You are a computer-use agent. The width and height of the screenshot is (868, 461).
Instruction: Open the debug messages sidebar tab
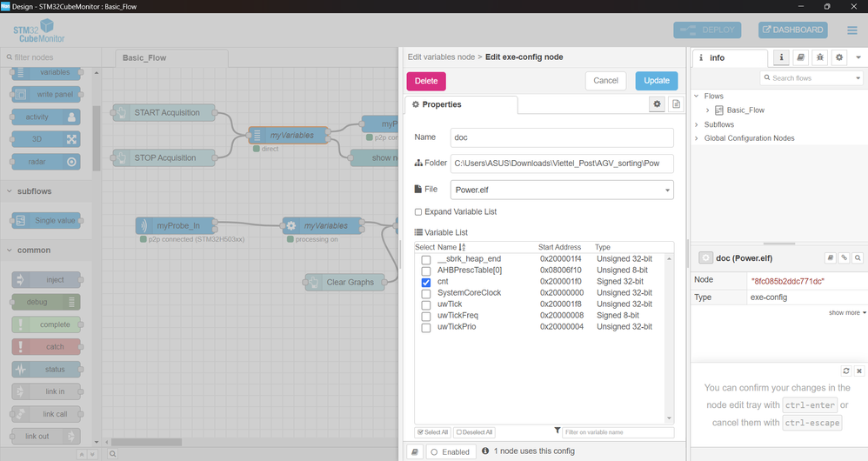(x=819, y=57)
